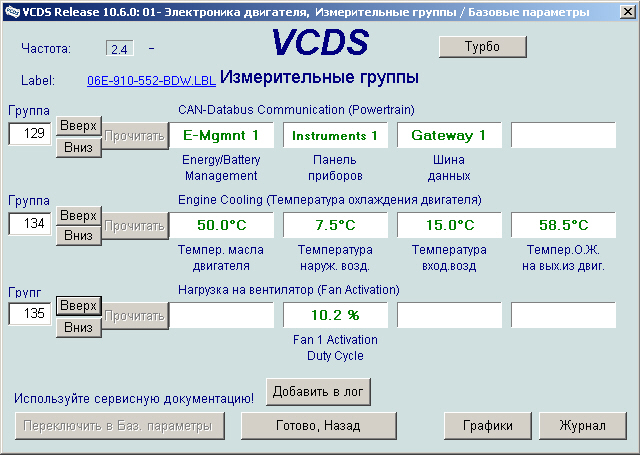Click the Измерительные группы heading
This screenshot has width=640, height=455.
point(319,77)
